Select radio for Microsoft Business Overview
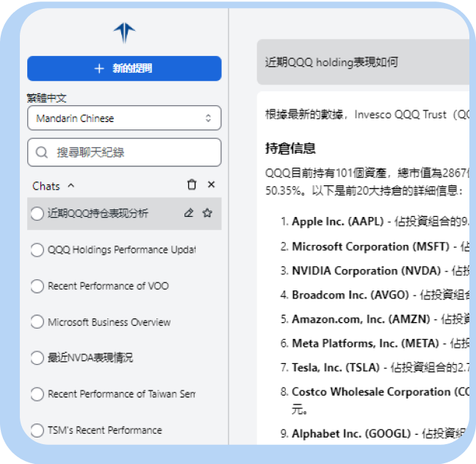The image size is (476, 464). tap(37, 322)
